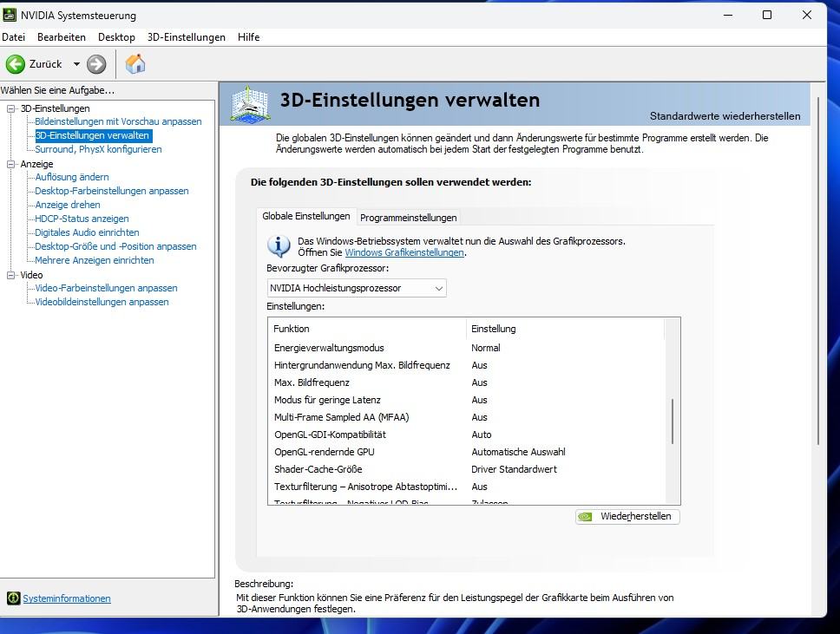The image size is (840, 634).
Task: Click the Systeminformationen icon
Action: pos(13,598)
